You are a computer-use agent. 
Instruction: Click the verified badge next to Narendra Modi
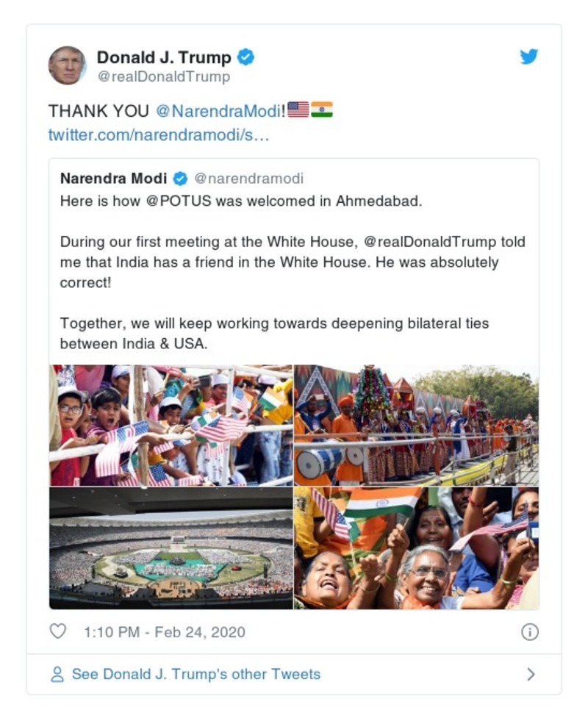click(x=180, y=179)
